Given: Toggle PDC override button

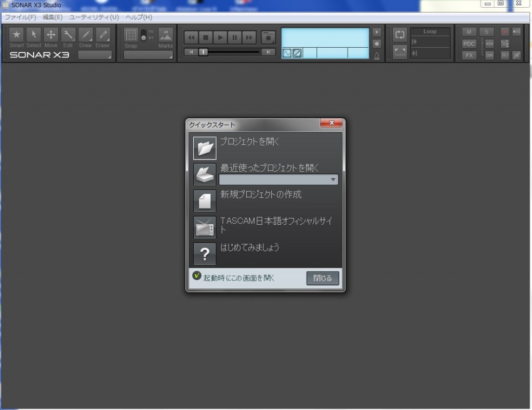Looking at the screenshot, I should (x=469, y=44).
